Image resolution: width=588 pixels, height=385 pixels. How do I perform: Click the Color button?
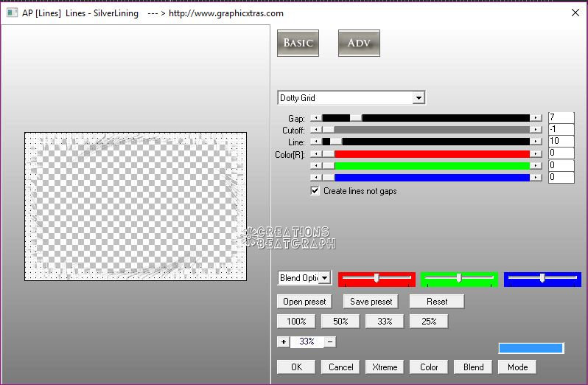click(429, 367)
